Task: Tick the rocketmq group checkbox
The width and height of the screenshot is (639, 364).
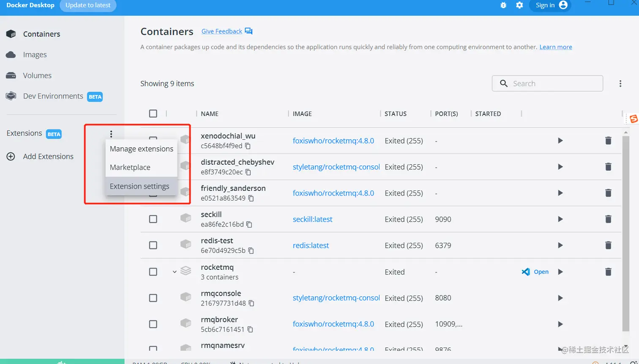Action: point(153,272)
